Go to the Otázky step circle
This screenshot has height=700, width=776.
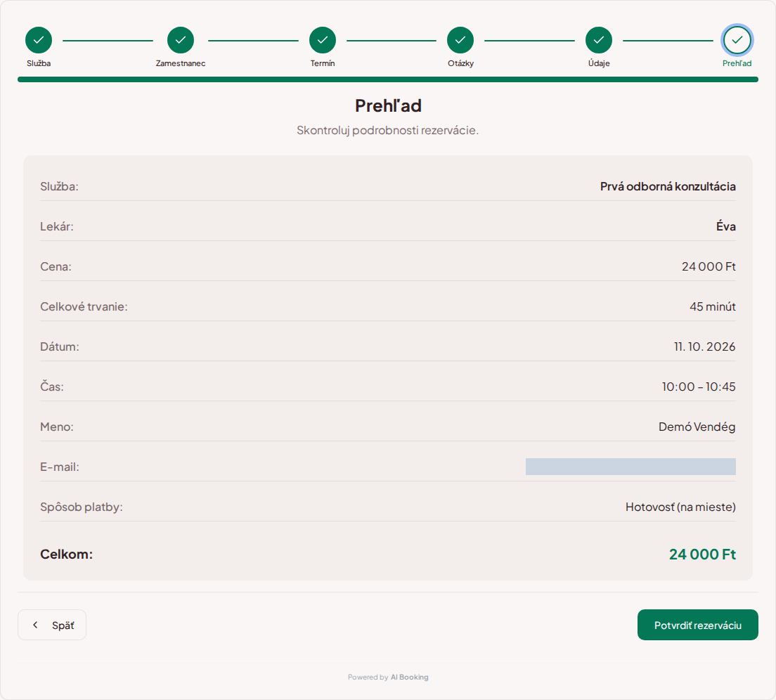pos(460,40)
